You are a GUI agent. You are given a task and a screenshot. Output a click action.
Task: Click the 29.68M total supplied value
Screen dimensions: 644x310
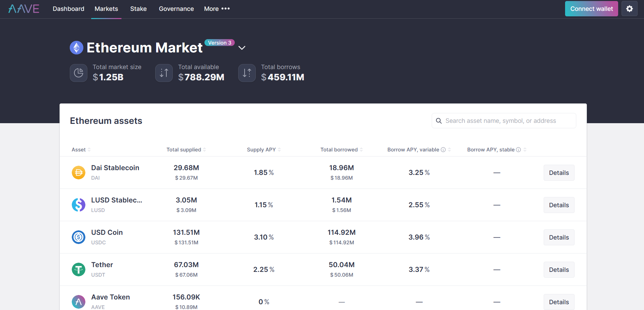click(x=186, y=168)
